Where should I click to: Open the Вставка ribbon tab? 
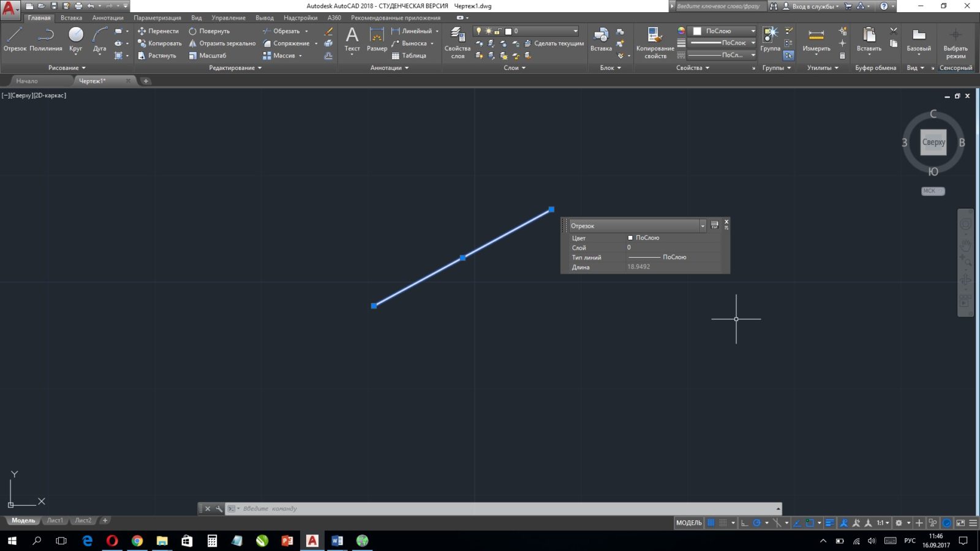point(71,18)
